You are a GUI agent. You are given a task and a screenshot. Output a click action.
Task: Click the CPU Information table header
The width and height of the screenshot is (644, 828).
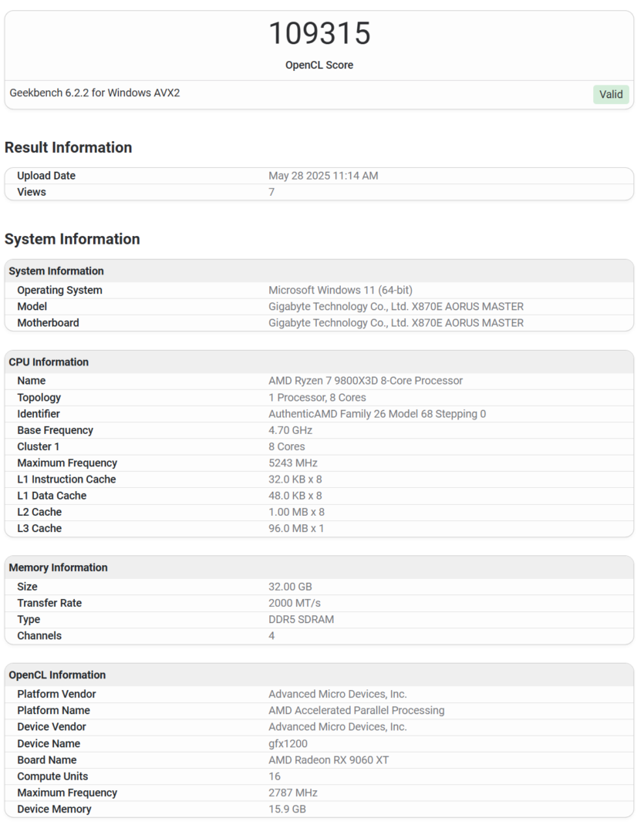pos(49,362)
